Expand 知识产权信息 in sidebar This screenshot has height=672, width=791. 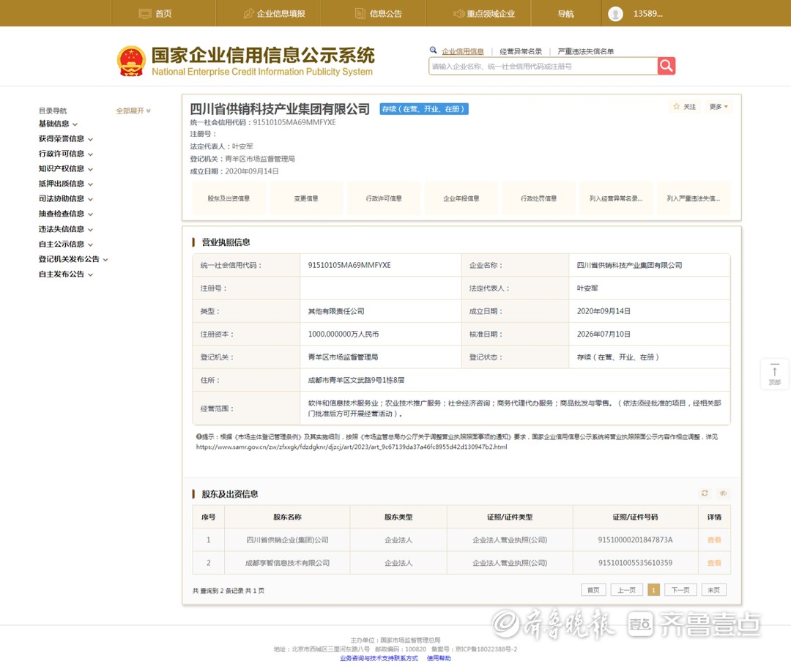[66, 169]
